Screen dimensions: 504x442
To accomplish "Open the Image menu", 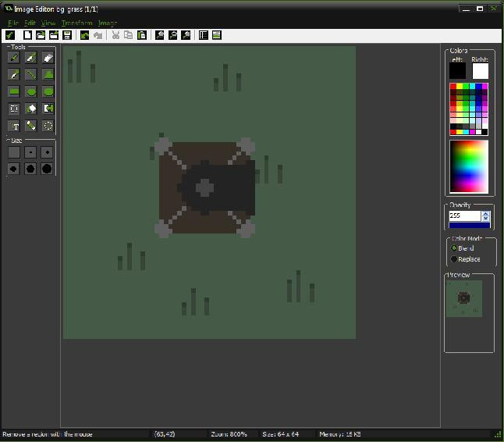I will pos(108,23).
